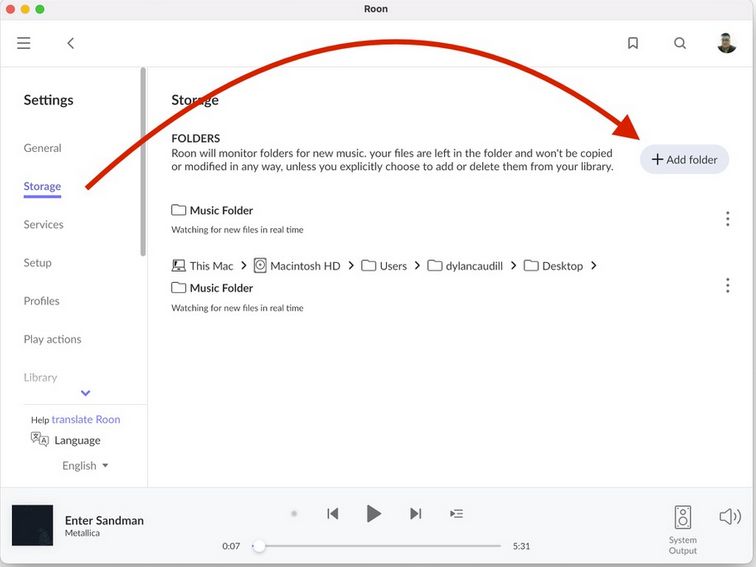
Task: Click chevron after dylancaudill breadcrumb
Action: click(513, 266)
